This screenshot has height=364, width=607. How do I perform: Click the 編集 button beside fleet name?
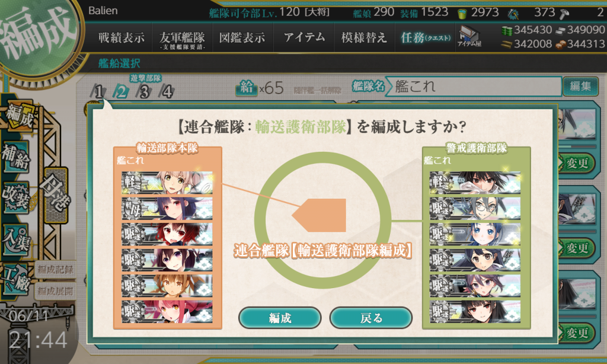click(x=580, y=86)
